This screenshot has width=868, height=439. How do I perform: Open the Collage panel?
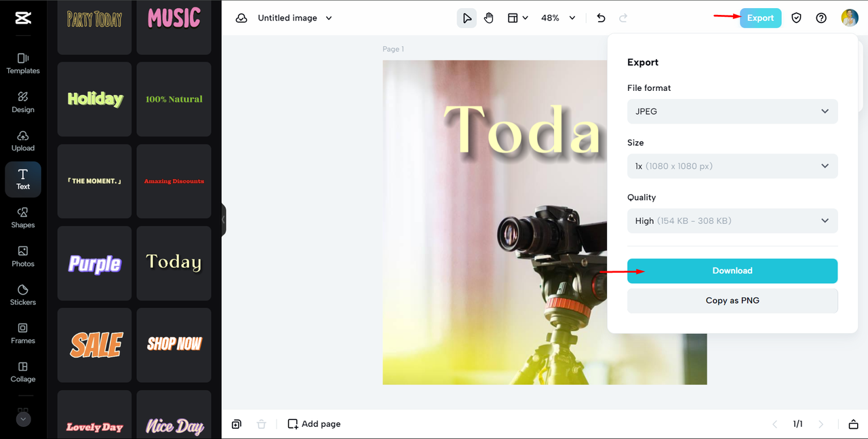[x=23, y=372]
